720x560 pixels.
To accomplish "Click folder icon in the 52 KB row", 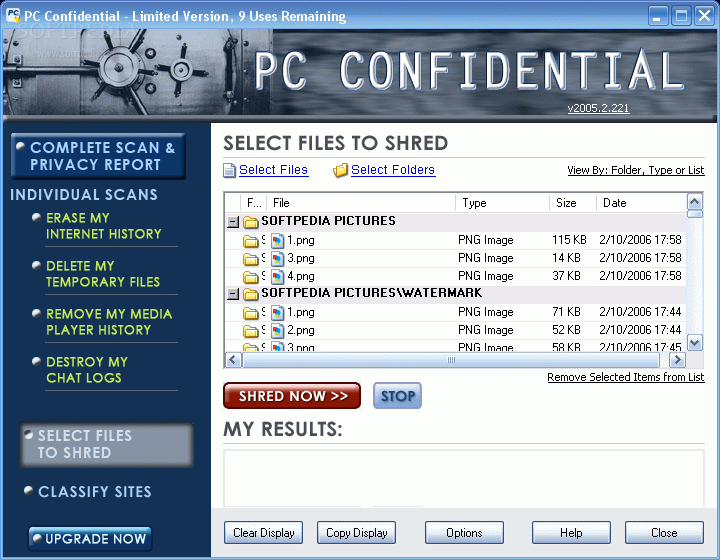I will 250,331.
